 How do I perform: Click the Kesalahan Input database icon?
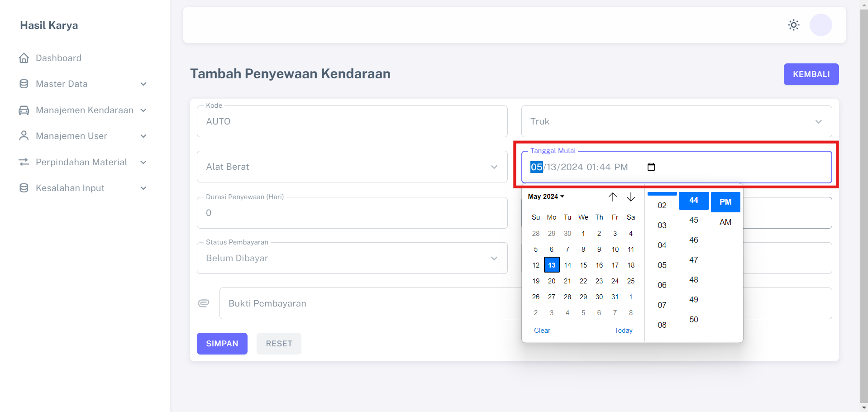[x=24, y=188]
